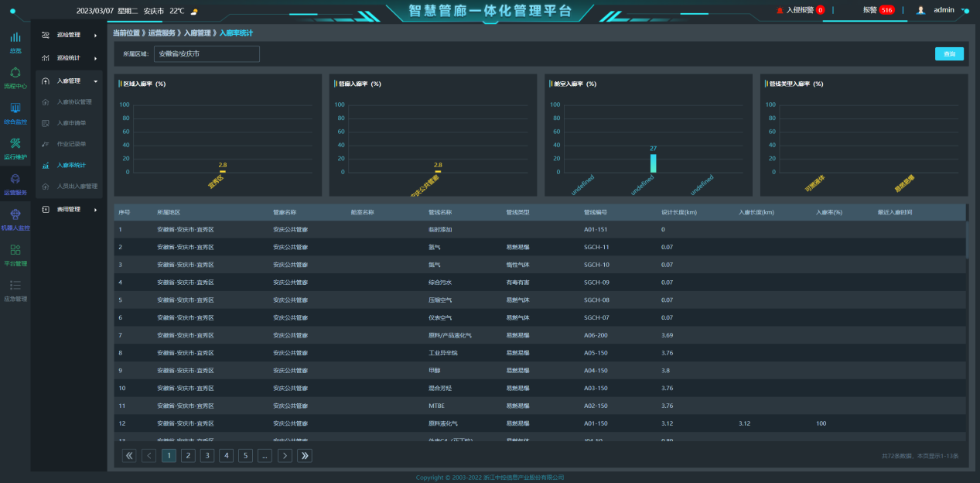Click pipeline code A06-200 cell
This screenshot has width=980, height=483.
(x=596, y=335)
